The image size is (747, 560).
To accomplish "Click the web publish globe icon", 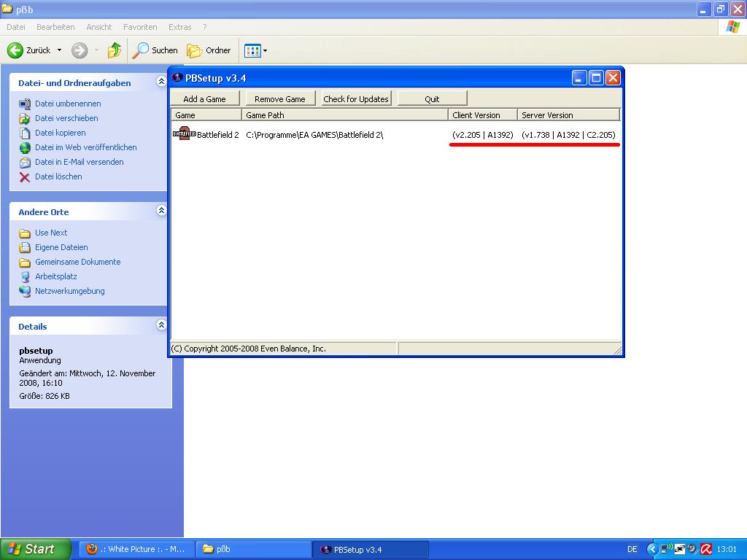I will pyautogui.click(x=25, y=148).
